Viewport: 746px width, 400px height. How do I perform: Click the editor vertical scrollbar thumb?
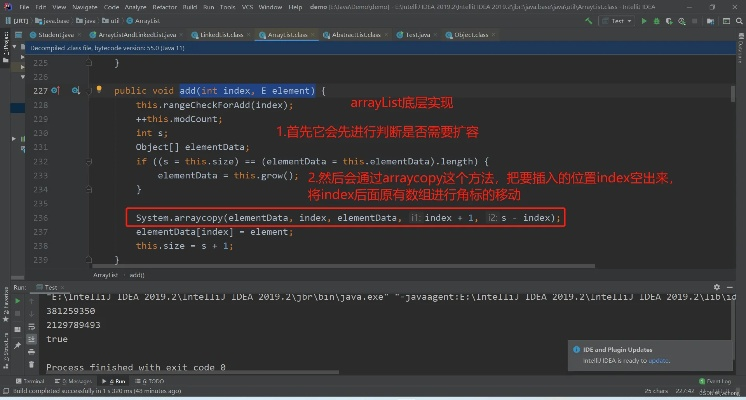pyautogui.click(x=733, y=94)
